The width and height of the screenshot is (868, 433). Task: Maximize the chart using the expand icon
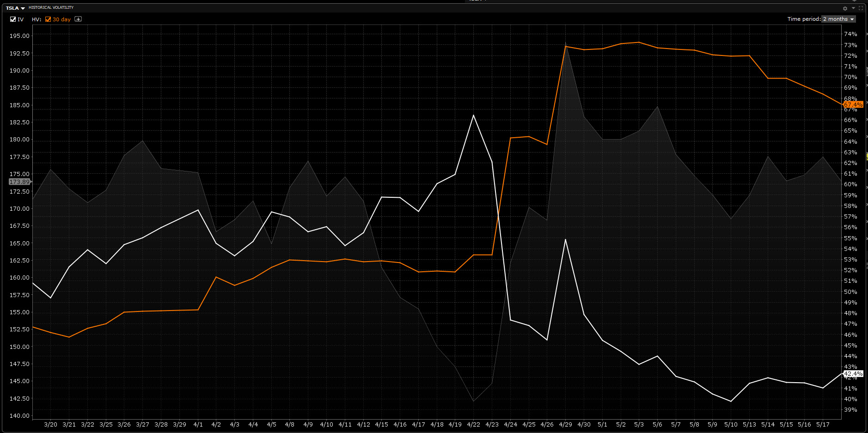[861, 8]
